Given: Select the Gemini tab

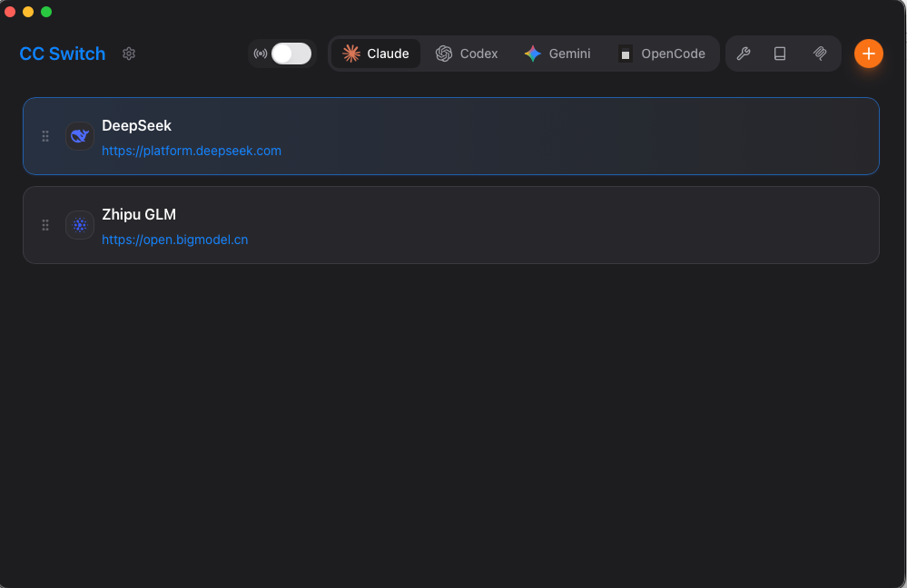Looking at the screenshot, I should (557, 54).
